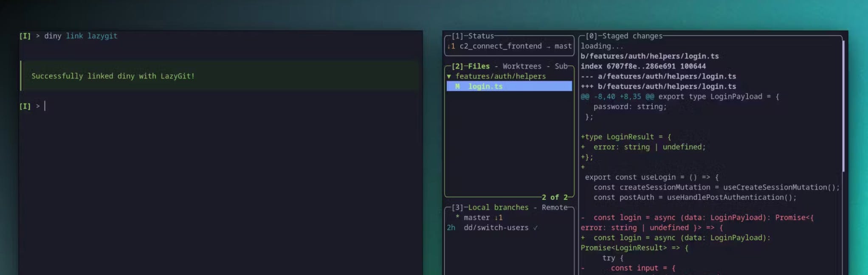Click the 'const createSessionMutation' code line
Image resolution: width=868 pixels, height=275 pixels.
tap(716, 188)
